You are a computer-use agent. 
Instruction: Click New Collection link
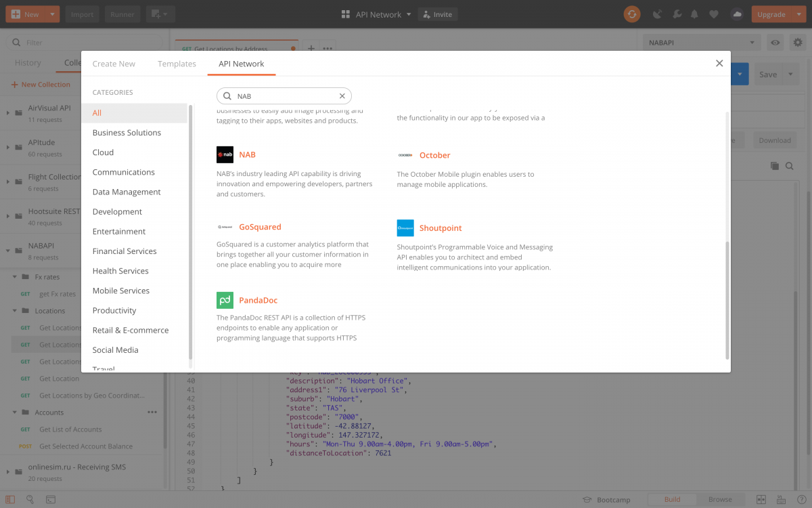click(41, 85)
